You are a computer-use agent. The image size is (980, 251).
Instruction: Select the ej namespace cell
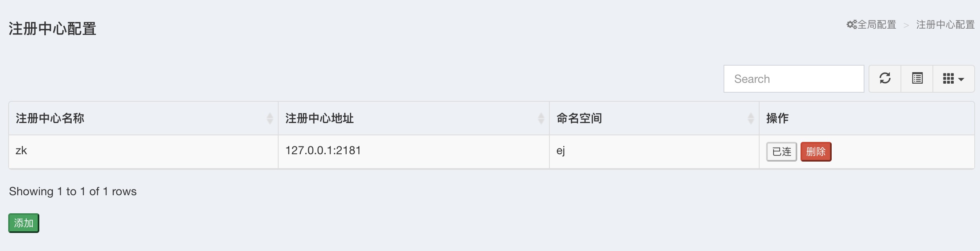pos(654,151)
